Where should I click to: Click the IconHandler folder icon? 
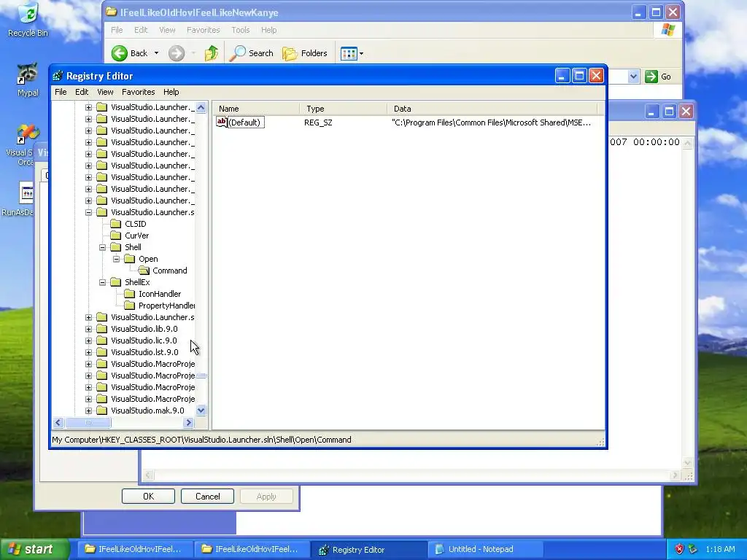(130, 294)
